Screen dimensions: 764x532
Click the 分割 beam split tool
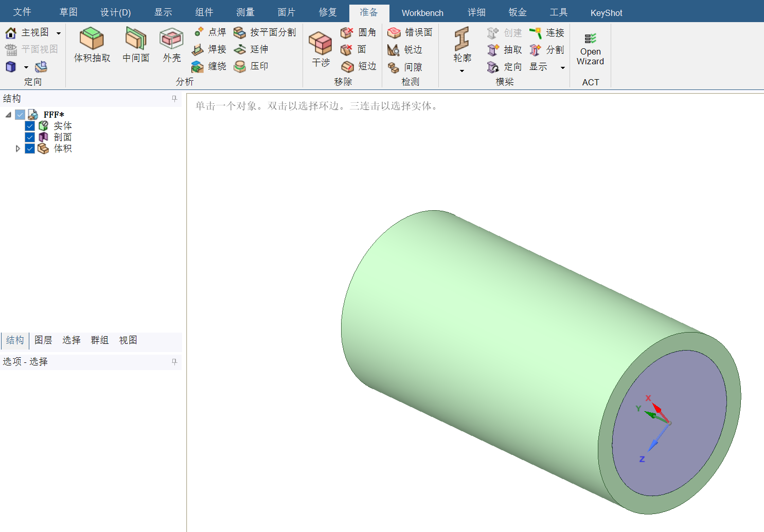coord(547,50)
